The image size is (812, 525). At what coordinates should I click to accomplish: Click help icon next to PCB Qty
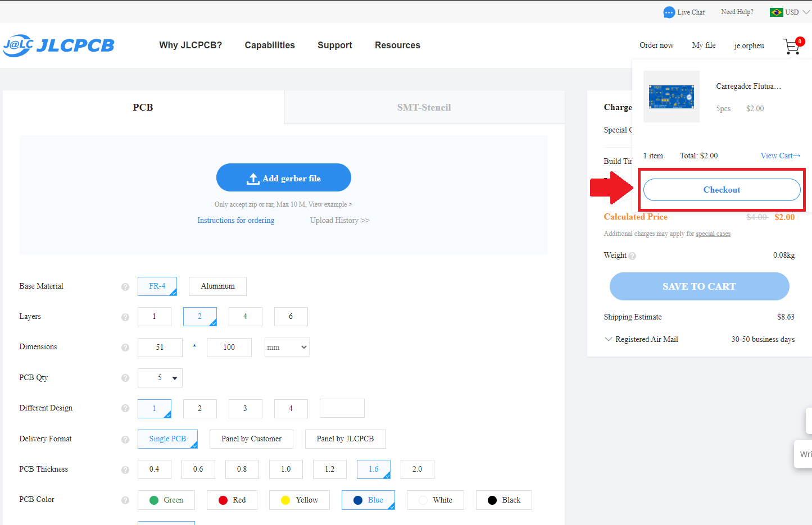125,378
